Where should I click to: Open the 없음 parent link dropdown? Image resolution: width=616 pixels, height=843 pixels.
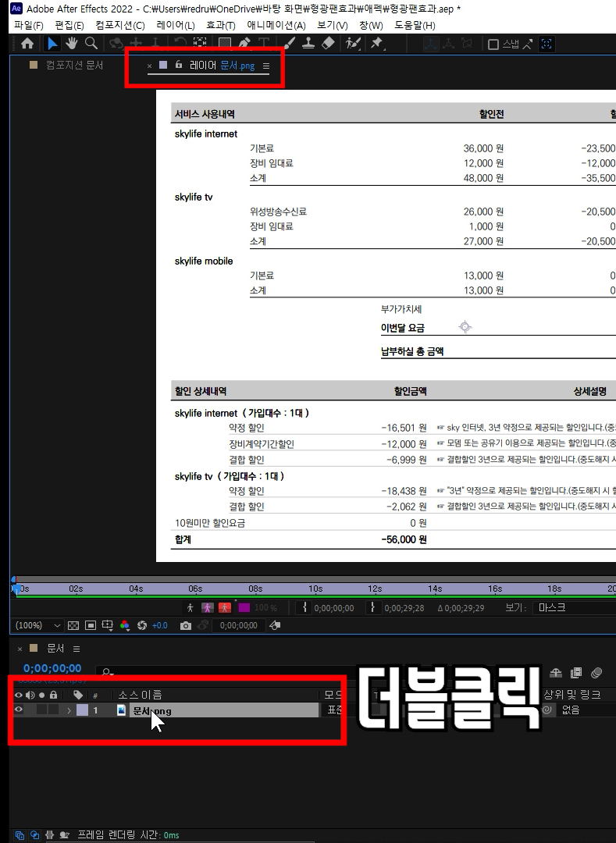[586, 710]
